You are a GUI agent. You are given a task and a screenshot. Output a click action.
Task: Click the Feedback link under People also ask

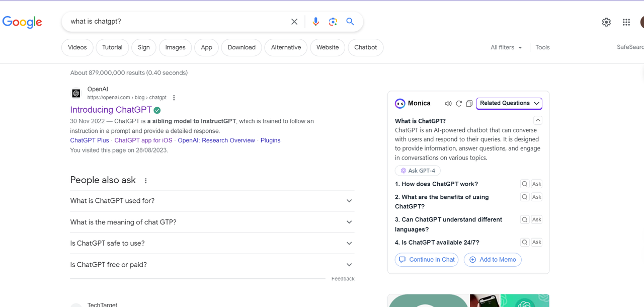click(x=343, y=279)
